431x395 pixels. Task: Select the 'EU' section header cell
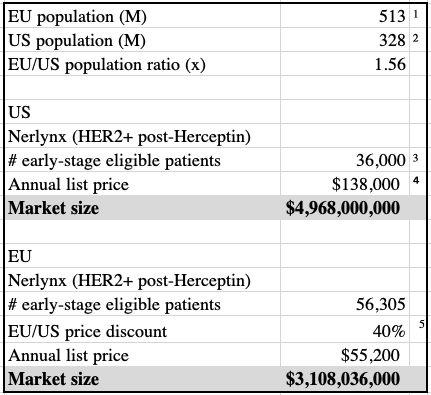143,256
